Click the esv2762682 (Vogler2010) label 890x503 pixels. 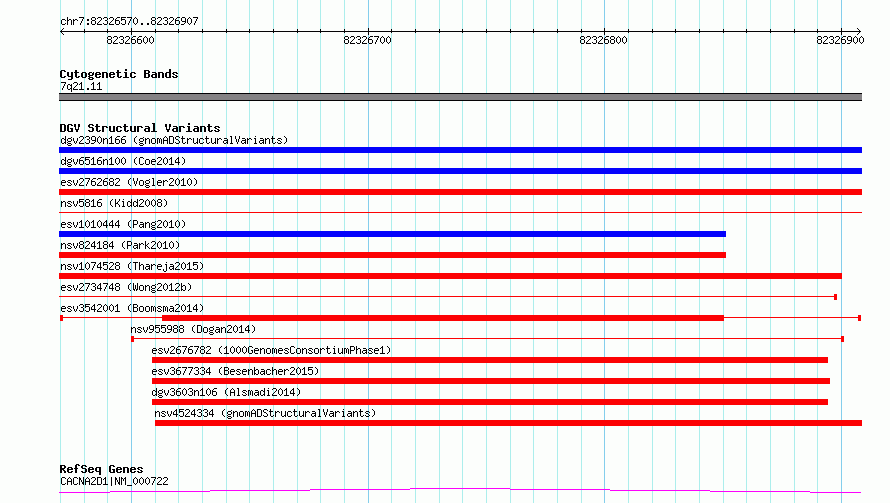[129, 182]
